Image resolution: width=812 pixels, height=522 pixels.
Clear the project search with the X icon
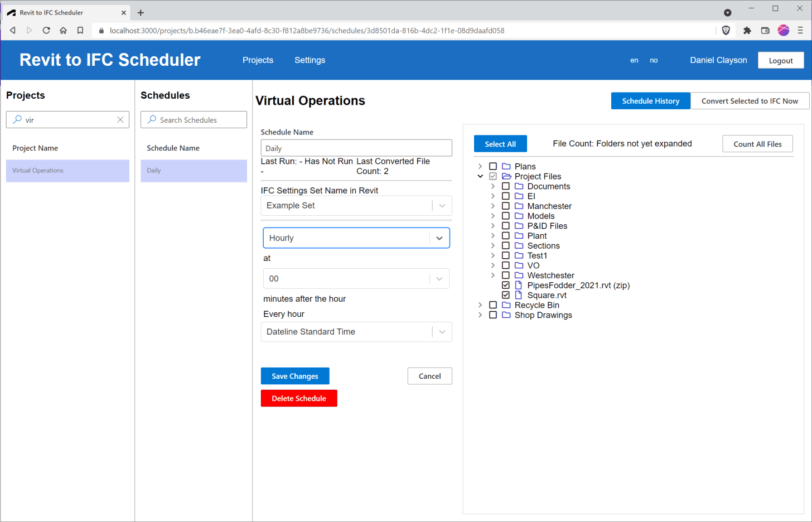pos(120,119)
